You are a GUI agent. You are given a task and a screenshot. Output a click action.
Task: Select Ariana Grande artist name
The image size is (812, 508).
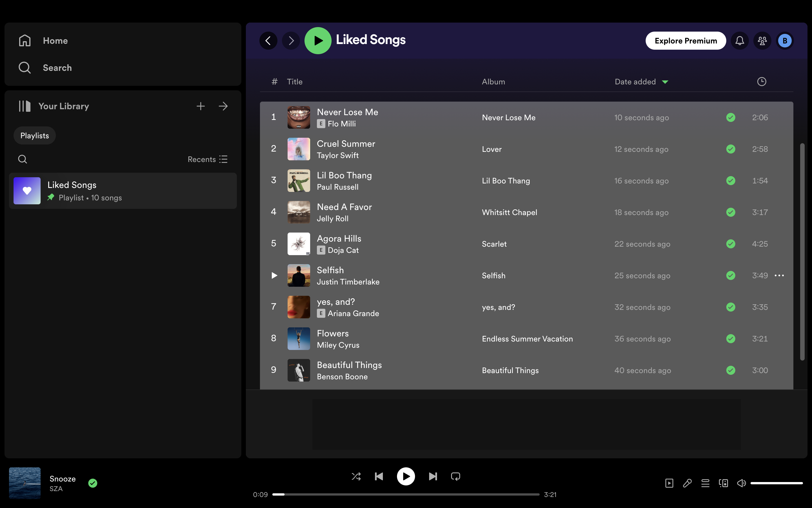tap(353, 313)
